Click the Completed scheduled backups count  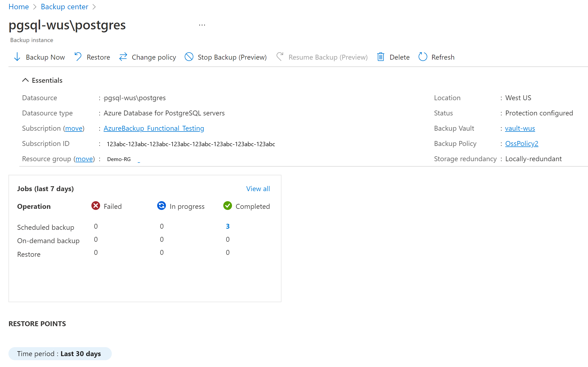(x=227, y=226)
